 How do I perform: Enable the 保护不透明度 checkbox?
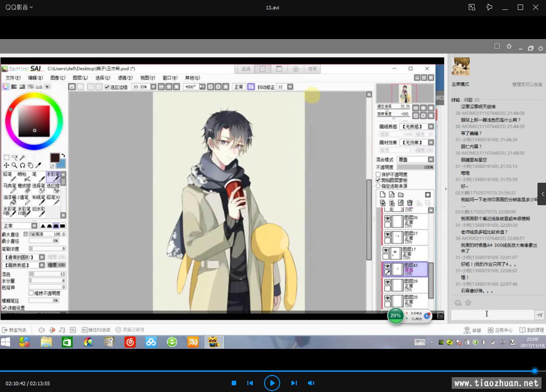378,174
